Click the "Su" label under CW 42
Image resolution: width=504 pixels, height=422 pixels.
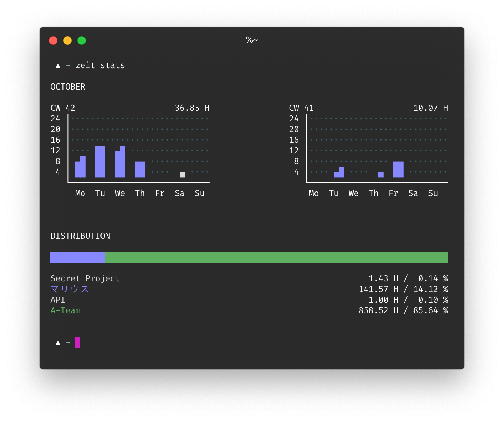pos(199,193)
